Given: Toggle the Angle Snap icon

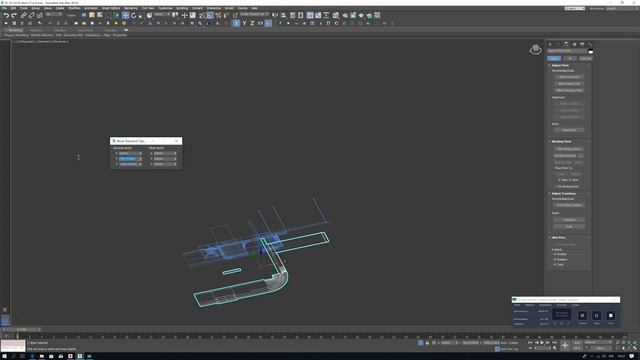Looking at the screenshot, I should [210, 16].
